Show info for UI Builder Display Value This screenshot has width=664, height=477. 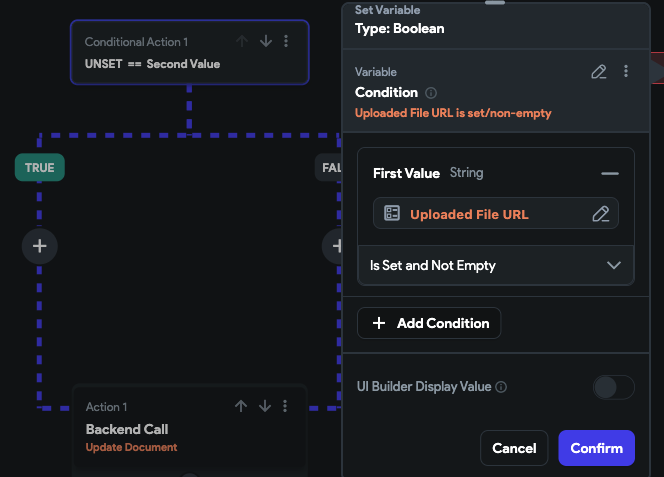coord(501,387)
